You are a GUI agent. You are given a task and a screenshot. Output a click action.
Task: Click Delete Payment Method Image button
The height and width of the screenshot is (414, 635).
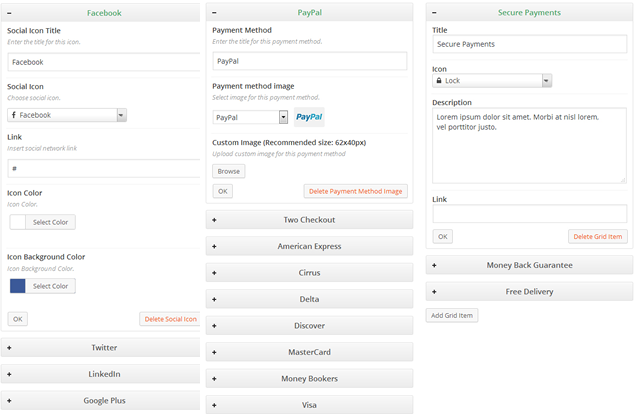click(x=356, y=191)
